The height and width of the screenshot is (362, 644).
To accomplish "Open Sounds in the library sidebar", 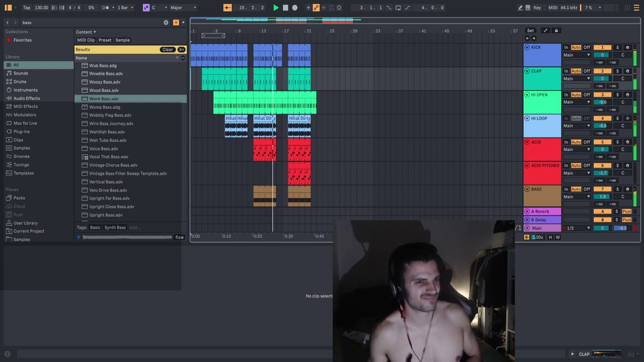I will tap(21, 73).
